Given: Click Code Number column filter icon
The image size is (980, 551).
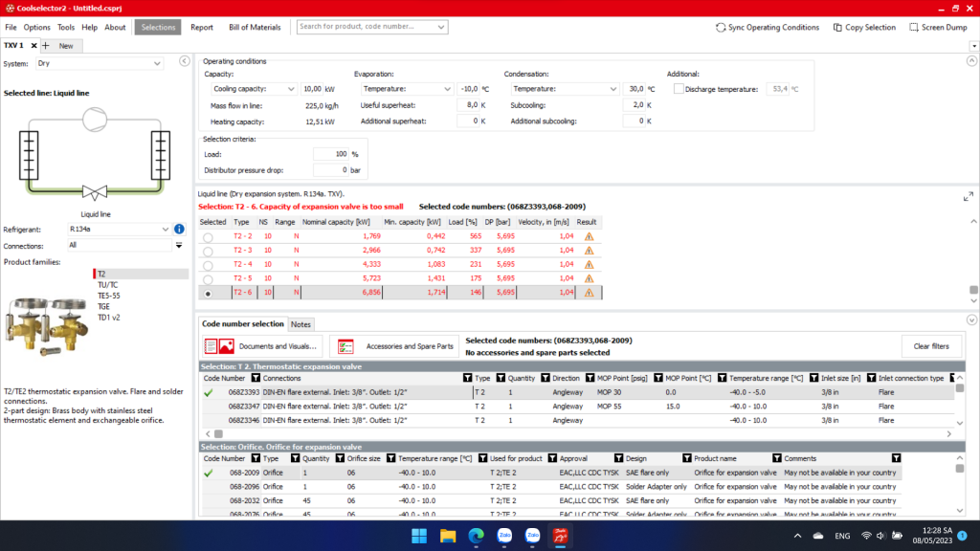Looking at the screenshot, I should [x=256, y=378].
